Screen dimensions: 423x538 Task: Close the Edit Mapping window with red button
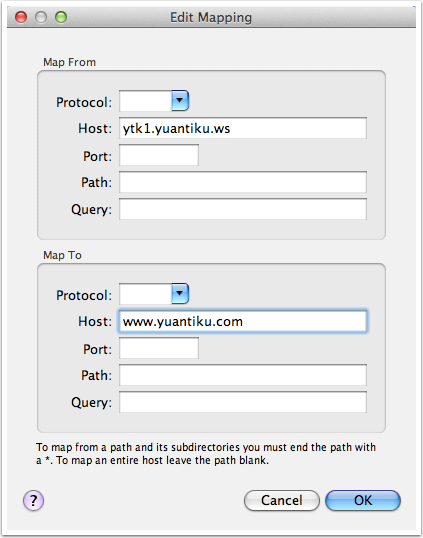(21, 17)
